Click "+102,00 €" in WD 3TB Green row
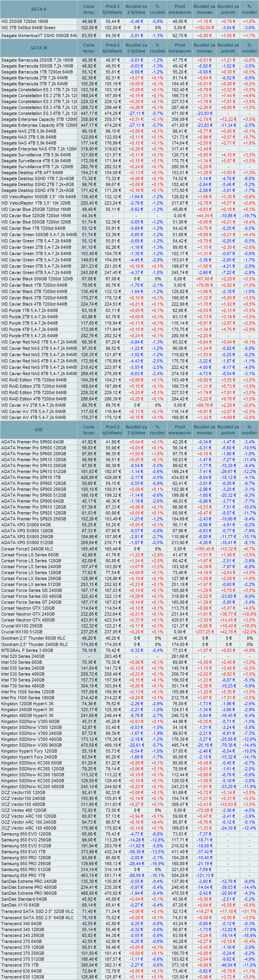The image size is (259, 980). [204, 28]
